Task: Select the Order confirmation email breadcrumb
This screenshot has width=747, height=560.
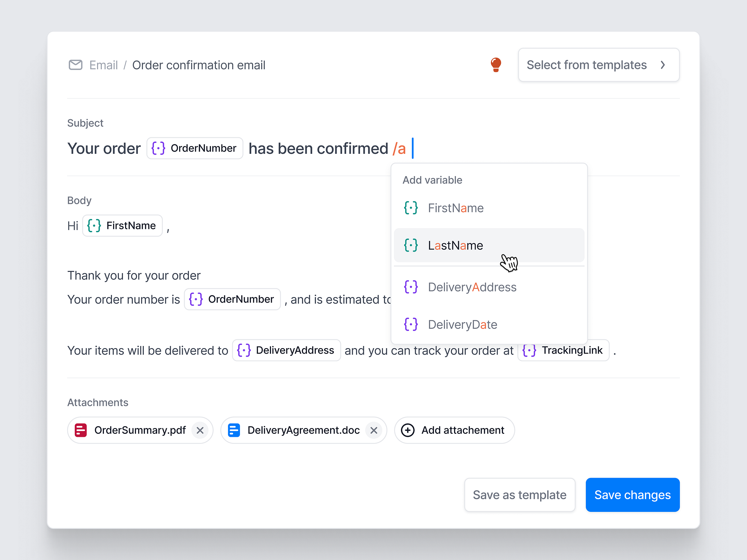Action: (199, 65)
